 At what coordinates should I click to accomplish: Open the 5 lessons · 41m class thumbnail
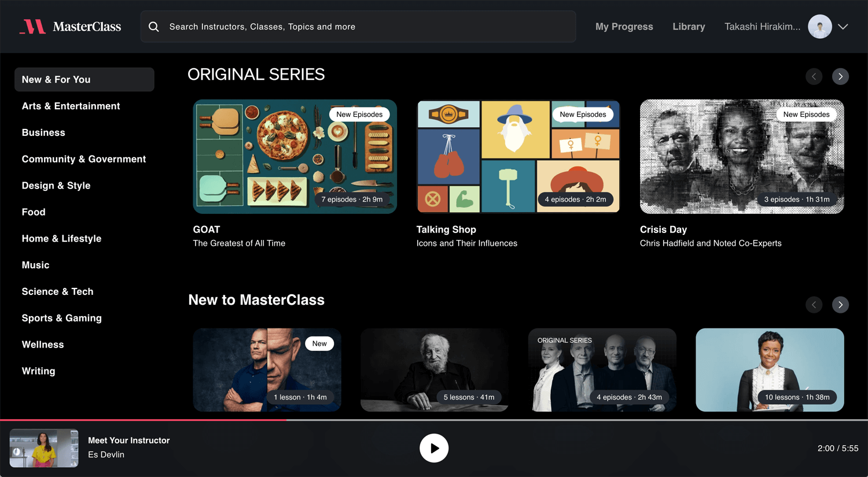pos(435,370)
